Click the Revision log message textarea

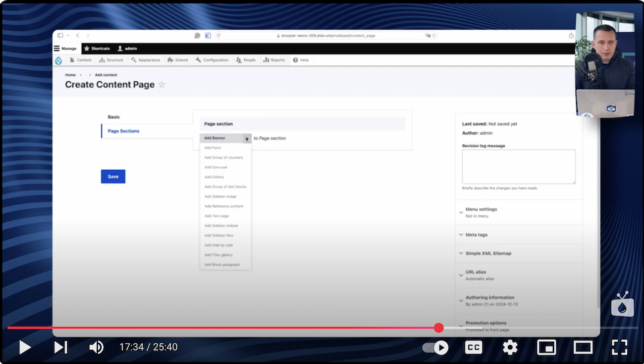[519, 167]
